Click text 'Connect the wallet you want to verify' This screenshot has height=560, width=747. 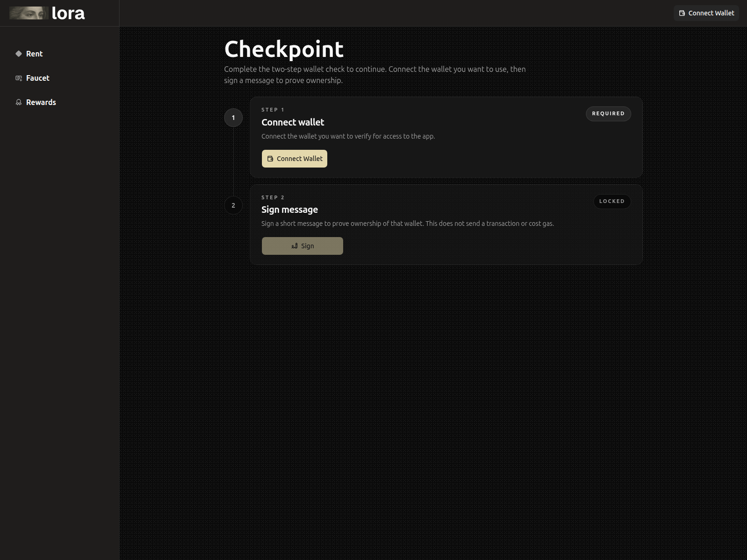pos(317,136)
